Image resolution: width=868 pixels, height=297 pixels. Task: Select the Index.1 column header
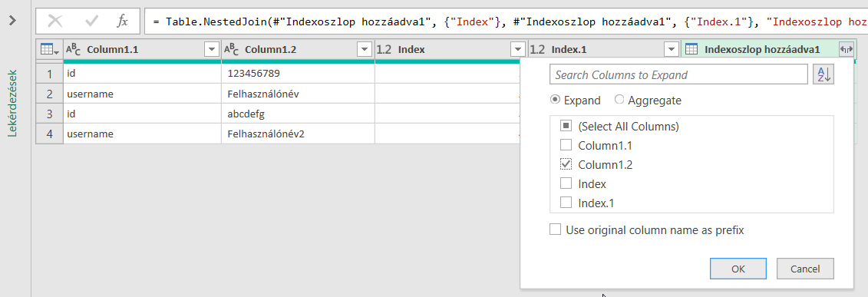point(605,49)
